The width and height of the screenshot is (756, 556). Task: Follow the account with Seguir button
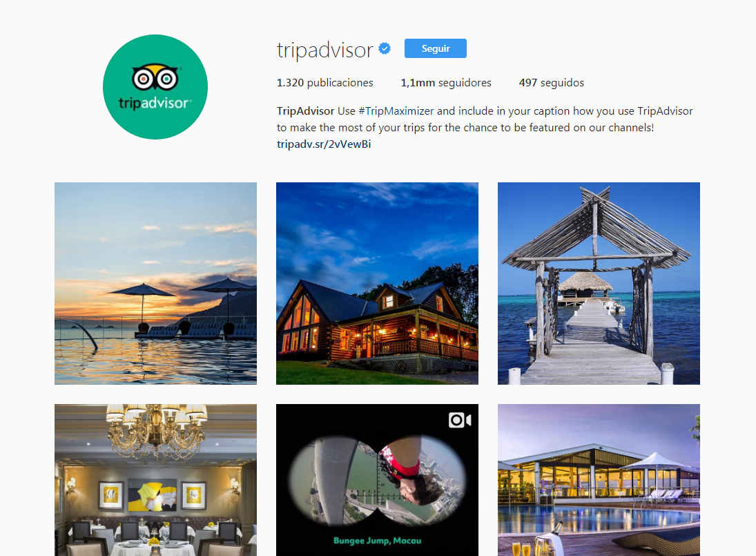click(x=436, y=48)
